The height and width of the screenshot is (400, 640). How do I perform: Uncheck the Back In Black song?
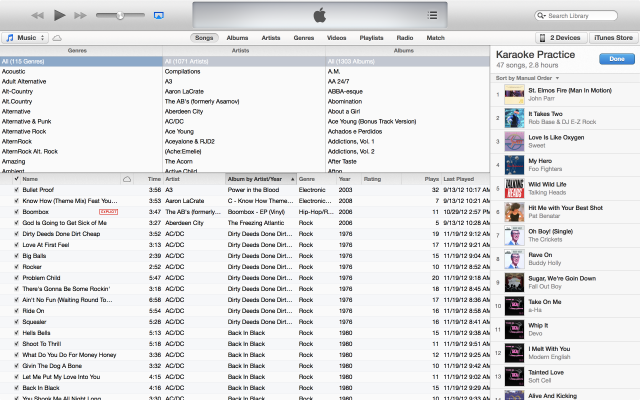click(x=16, y=388)
